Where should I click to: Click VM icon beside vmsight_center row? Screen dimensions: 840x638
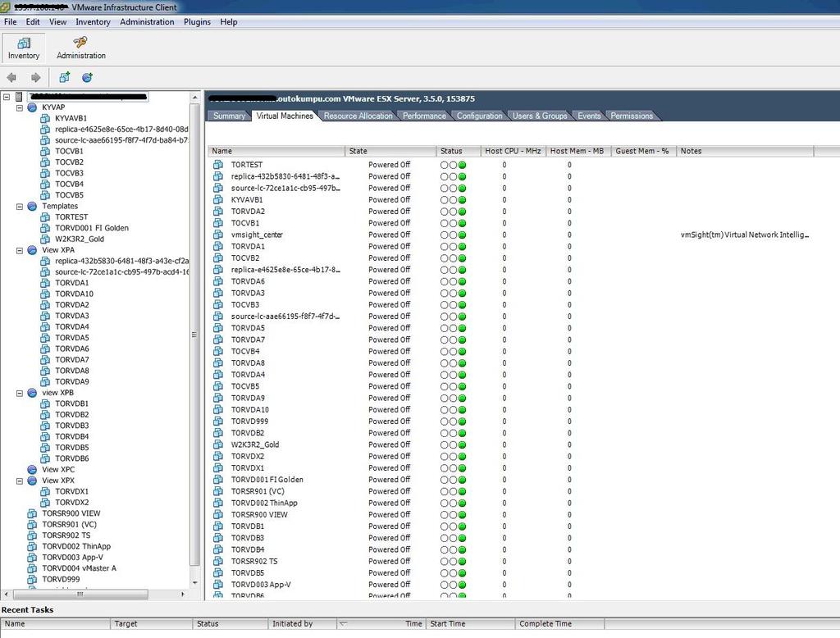coord(218,235)
